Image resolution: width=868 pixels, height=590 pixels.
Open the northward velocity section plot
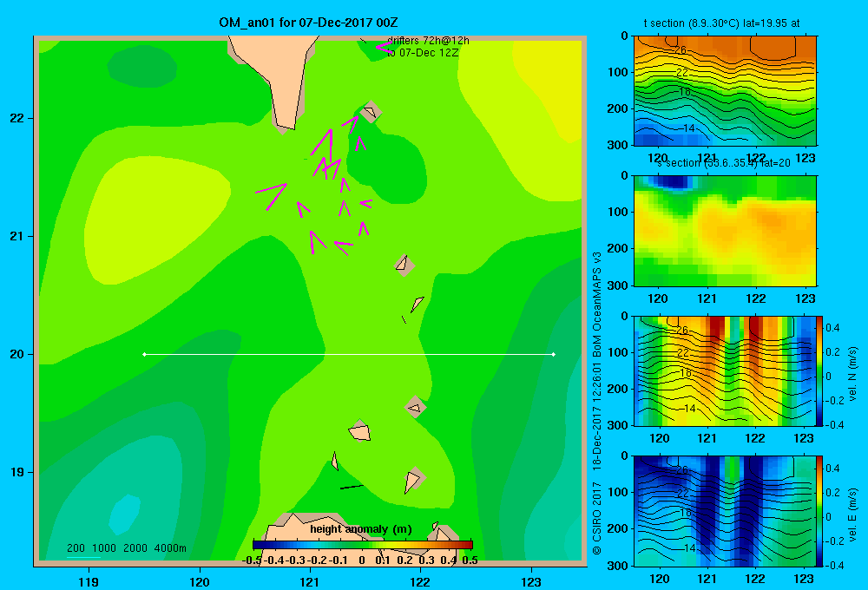[725, 370]
